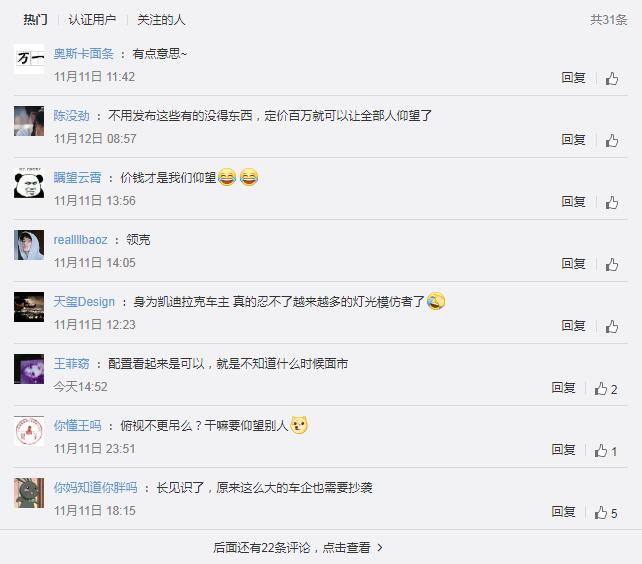Expand the remaining 22 comments
642x564 pixels.
pyautogui.click(x=298, y=547)
